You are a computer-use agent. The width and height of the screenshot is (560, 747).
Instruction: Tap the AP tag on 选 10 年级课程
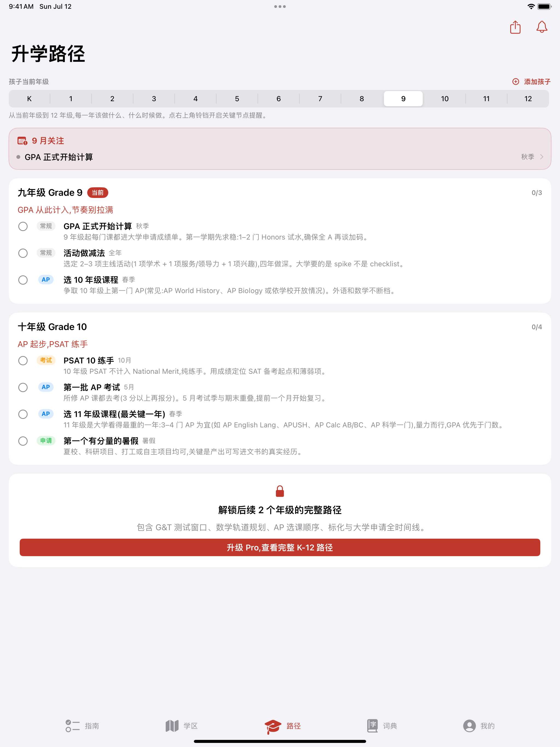point(46,279)
